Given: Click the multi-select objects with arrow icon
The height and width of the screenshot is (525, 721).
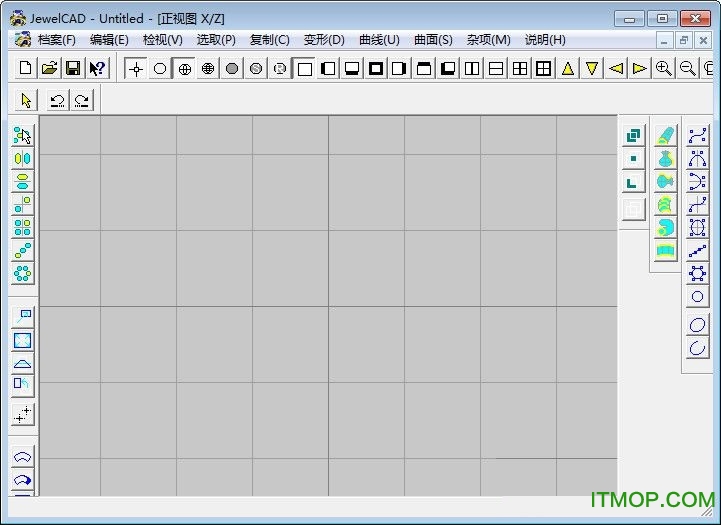Looking at the screenshot, I should point(23,136).
